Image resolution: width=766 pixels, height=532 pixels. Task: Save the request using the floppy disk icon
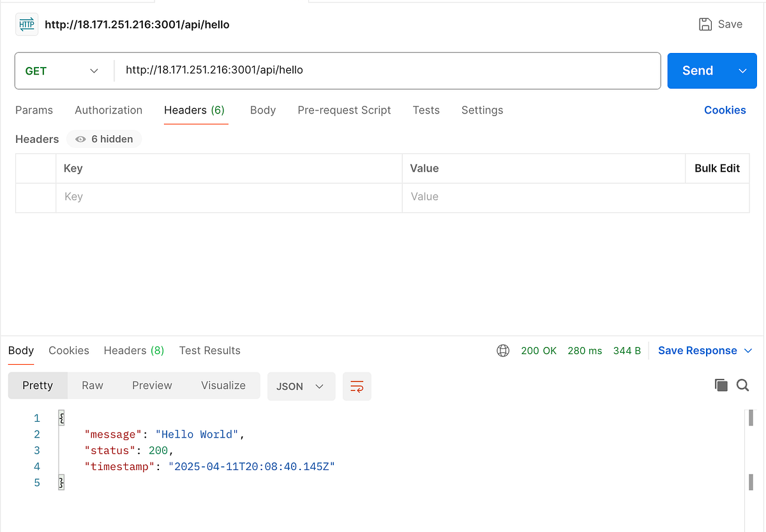pyautogui.click(x=705, y=24)
